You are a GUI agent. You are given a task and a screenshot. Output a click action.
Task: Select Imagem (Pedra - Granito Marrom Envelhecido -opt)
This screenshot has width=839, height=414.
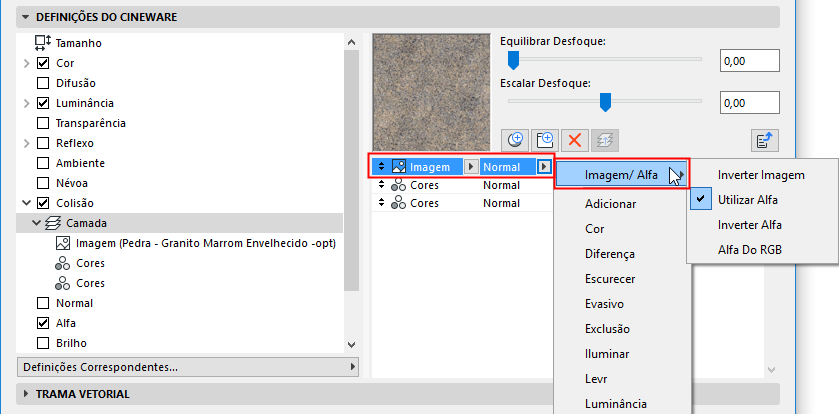206,243
